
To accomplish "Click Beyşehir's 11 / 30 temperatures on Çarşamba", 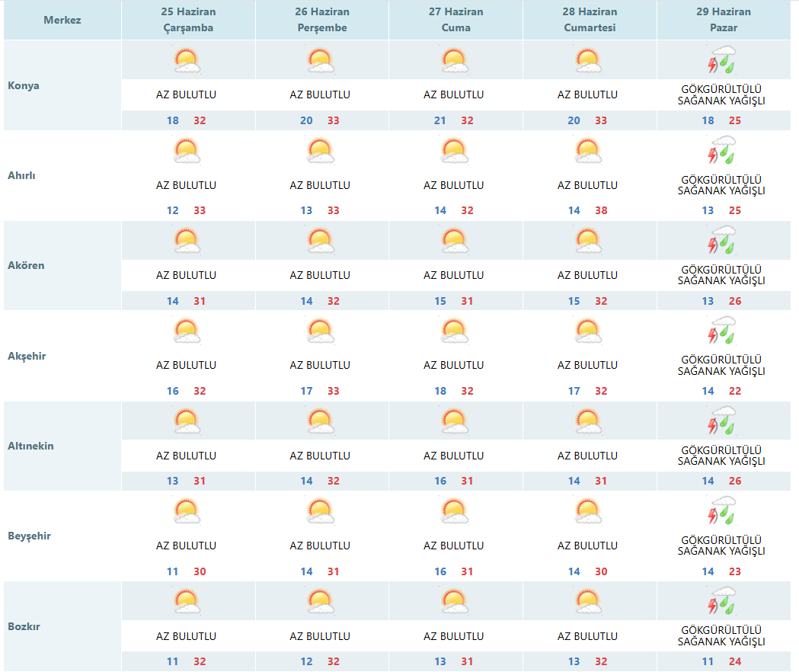I will coord(186,571).
